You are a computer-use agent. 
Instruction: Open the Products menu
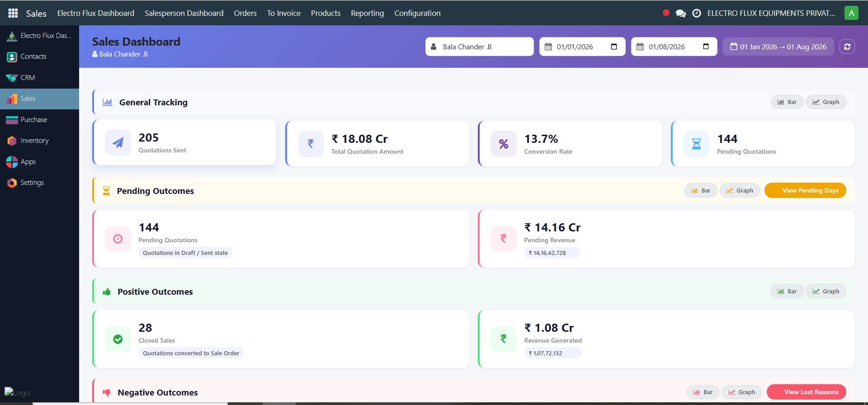pyautogui.click(x=325, y=13)
